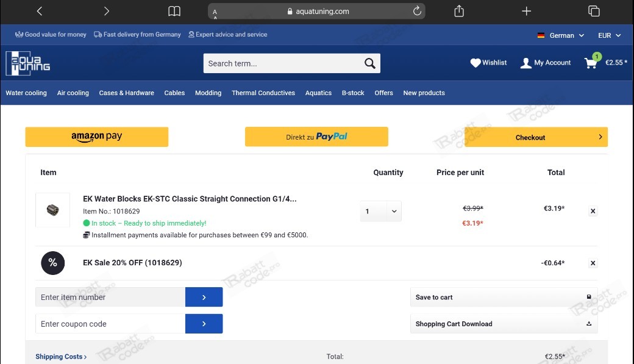Open the browser share sheet
634x364 pixels.
(458, 10)
